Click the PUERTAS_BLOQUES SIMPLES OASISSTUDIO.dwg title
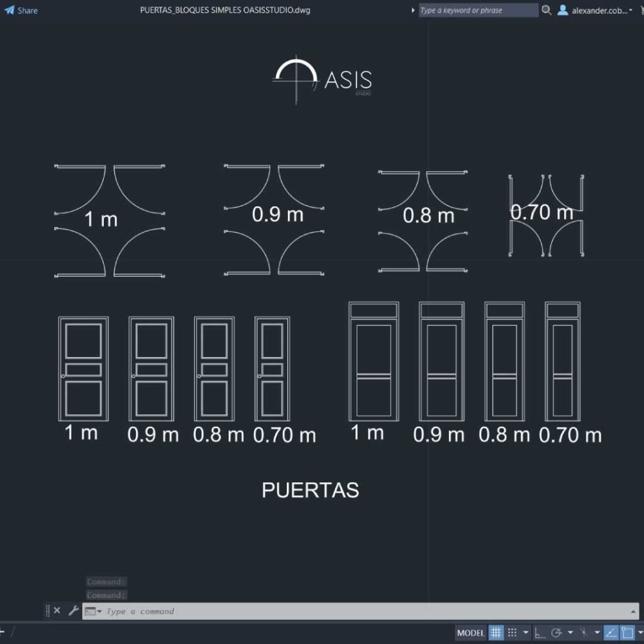 (225, 10)
